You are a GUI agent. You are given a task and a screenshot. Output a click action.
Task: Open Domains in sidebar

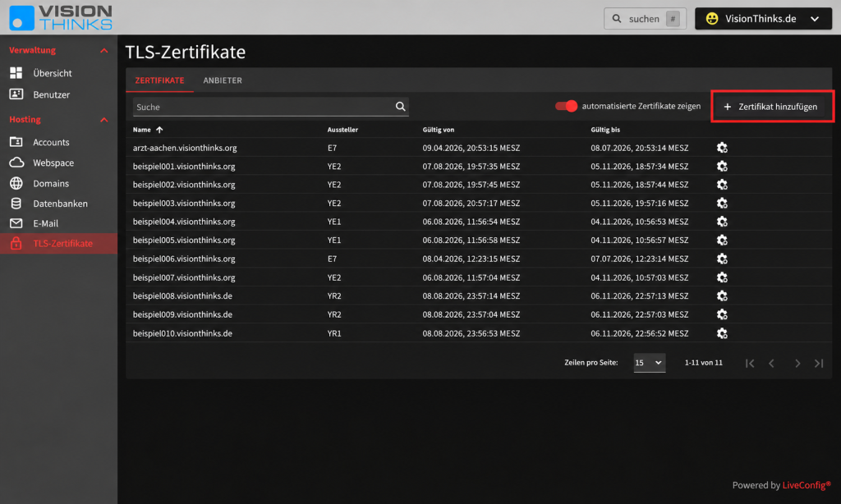coord(58,183)
